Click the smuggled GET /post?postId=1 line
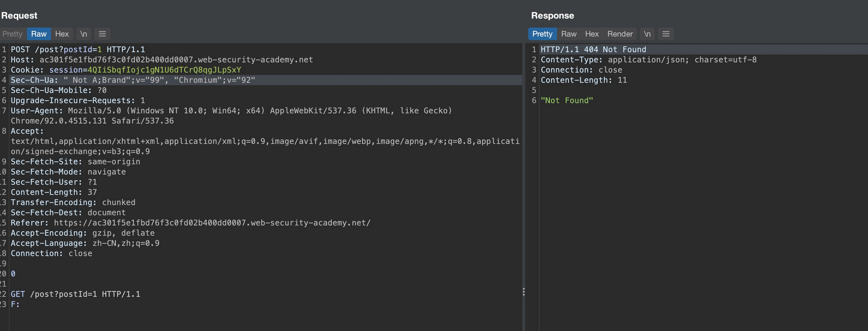868x331 pixels. tap(75, 294)
